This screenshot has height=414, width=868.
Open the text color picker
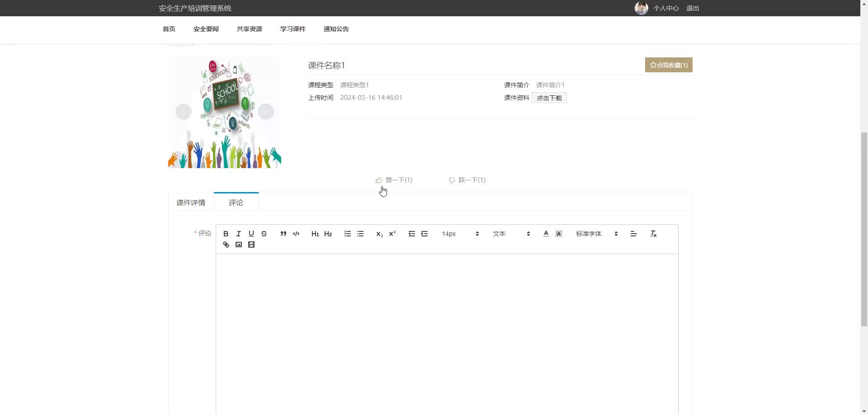pyautogui.click(x=546, y=234)
